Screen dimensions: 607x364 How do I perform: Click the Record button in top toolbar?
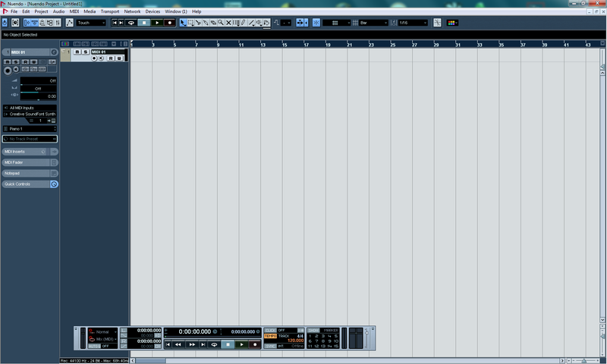click(169, 23)
